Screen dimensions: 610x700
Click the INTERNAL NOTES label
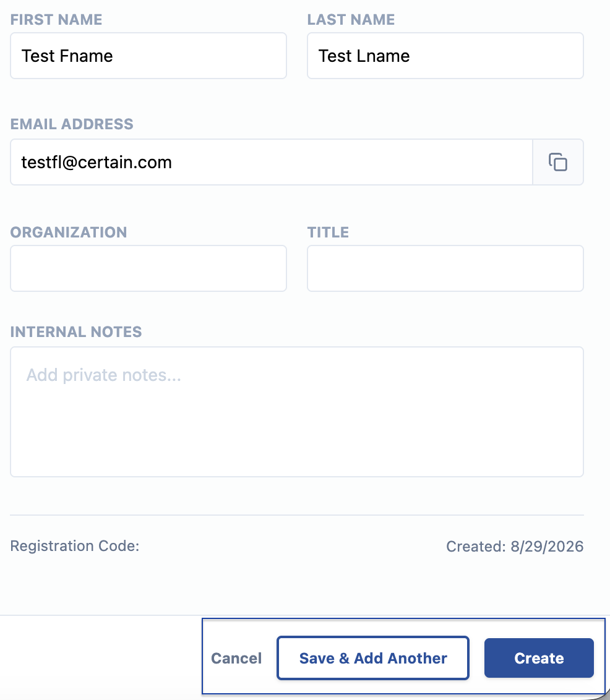click(76, 331)
